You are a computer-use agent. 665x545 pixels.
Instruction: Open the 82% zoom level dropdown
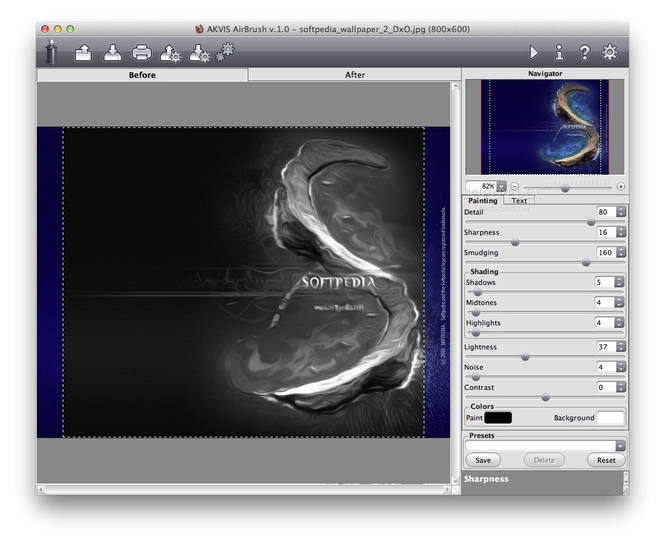tap(502, 186)
